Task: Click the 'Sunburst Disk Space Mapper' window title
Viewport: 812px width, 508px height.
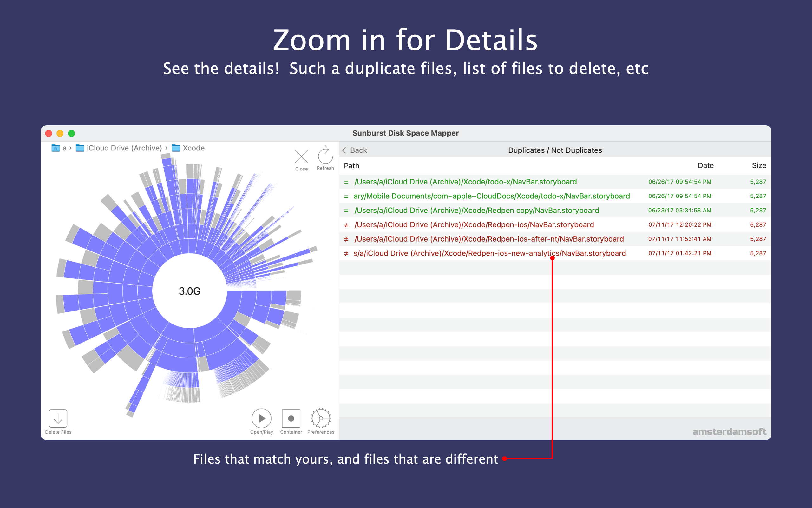Action: (x=406, y=133)
